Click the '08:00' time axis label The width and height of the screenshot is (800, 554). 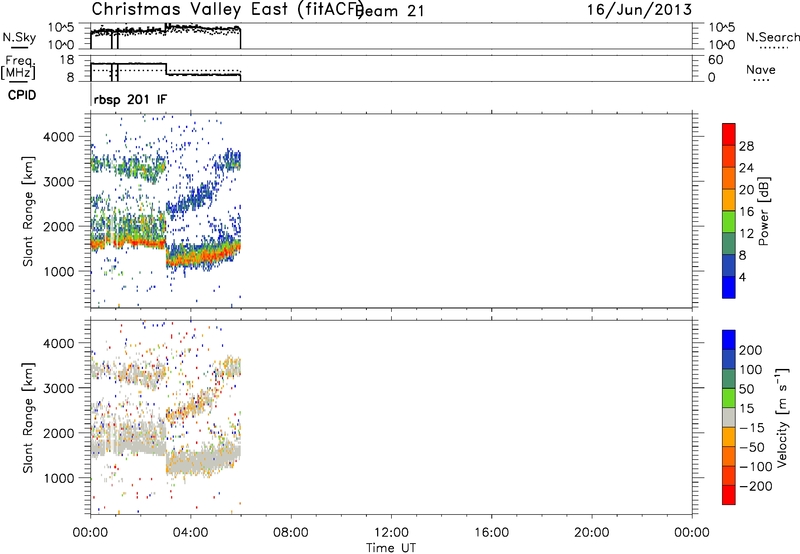click(291, 533)
